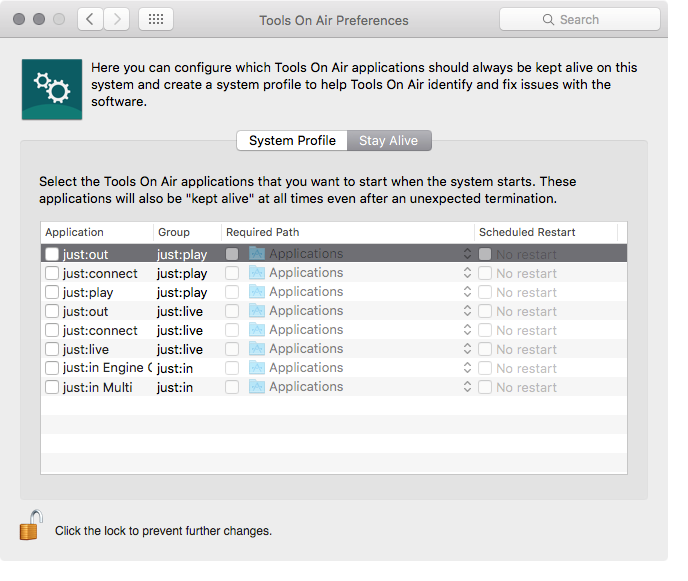Tick the just:play application checkbox
Screen dimensions: 688x581
(x=52, y=292)
